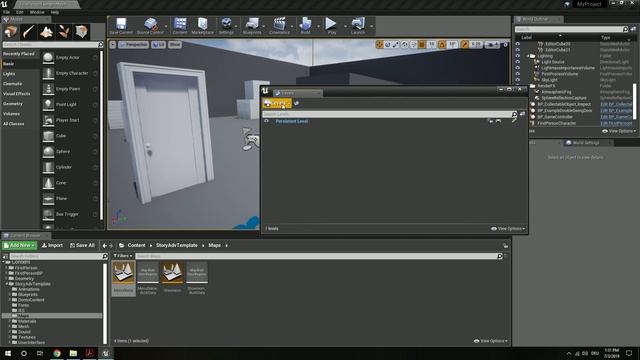
Task: Select the Materials folder in the tree
Action: point(27,321)
